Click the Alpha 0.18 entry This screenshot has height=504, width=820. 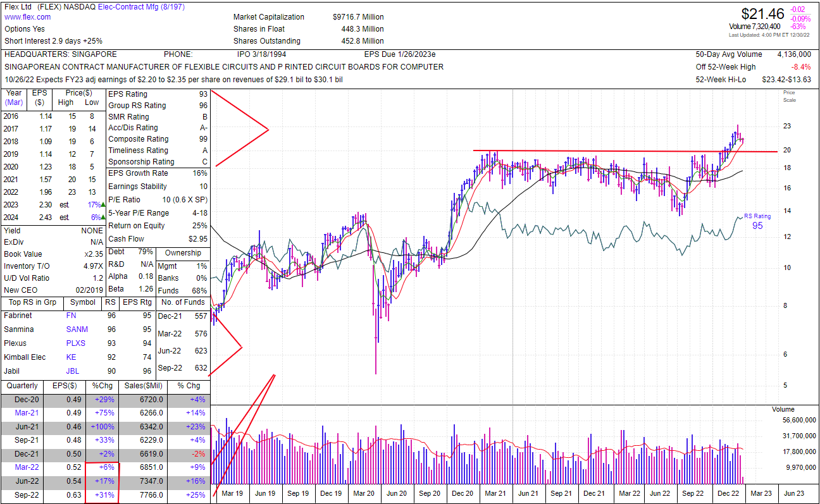pos(131,276)
